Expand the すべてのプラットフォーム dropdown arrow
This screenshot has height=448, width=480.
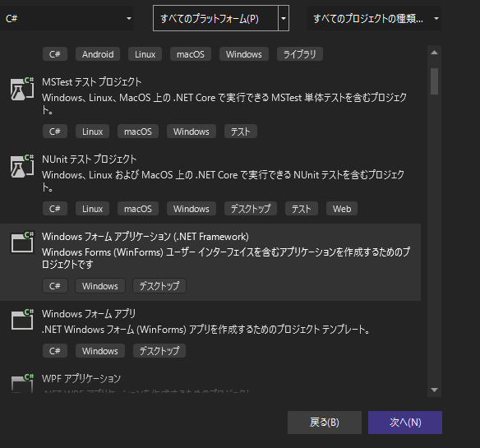284,18
